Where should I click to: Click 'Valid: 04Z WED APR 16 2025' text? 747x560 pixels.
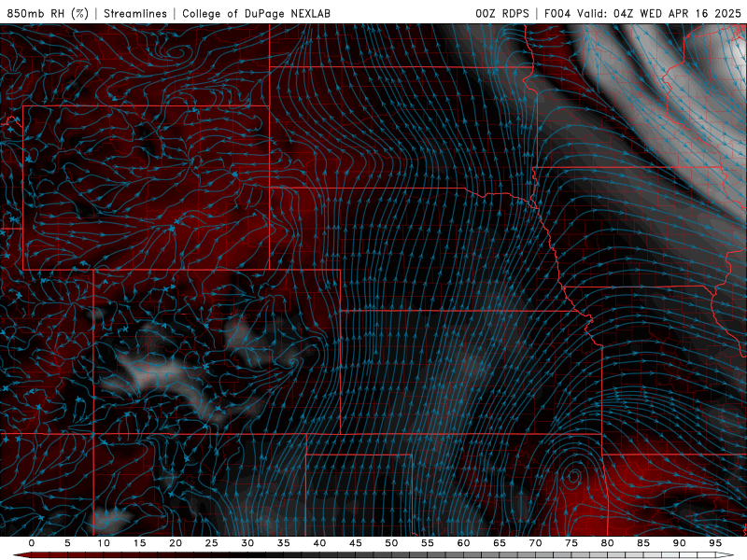[x=659, y=13]
